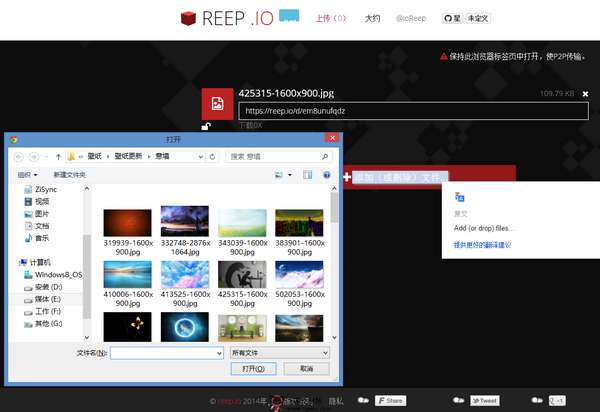Open the Organize dropdown menu
Image resolution: width=600 pixels, height=412 pixels.
(28, 175)
